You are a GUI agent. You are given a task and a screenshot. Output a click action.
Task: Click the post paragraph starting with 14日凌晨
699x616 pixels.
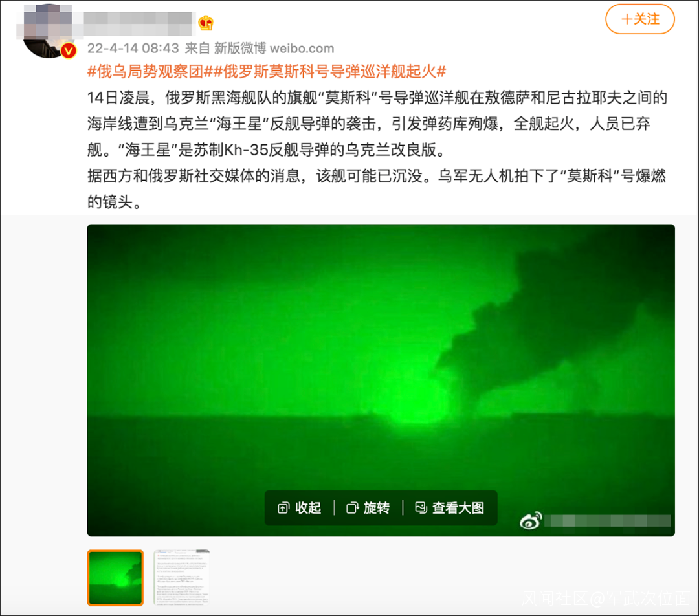pos(377,124)
